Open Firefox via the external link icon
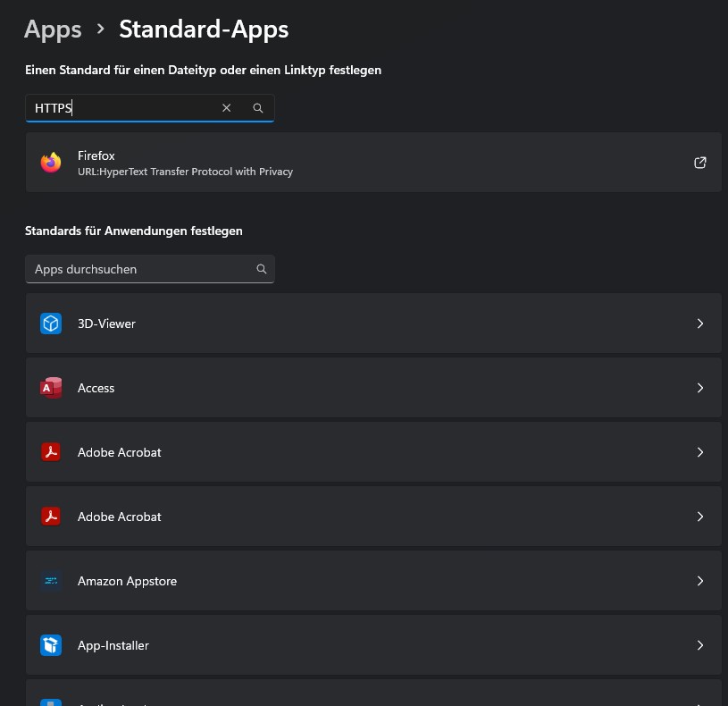This screenshot has height=706, width=728. point(700,163)
